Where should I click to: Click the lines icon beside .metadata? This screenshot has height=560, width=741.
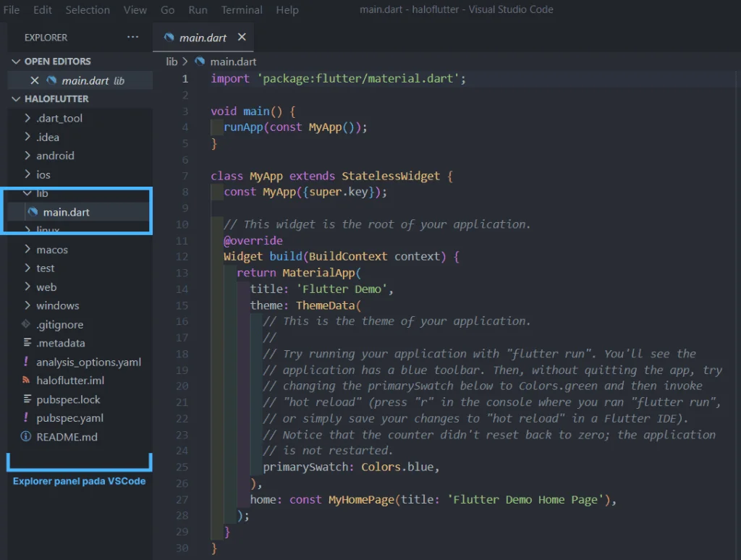pyautogui.click(x=27, y=342)
